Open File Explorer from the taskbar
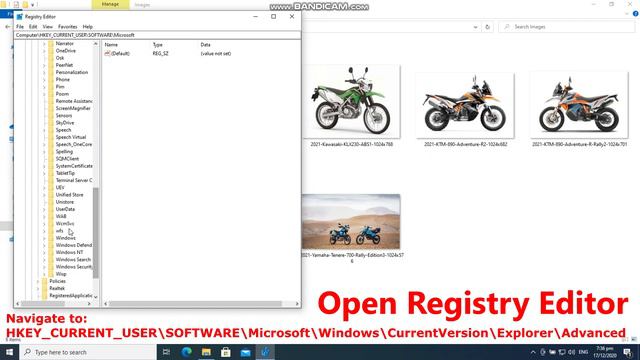640x360 pixels. pyautogui.click(x=206, y=352)
